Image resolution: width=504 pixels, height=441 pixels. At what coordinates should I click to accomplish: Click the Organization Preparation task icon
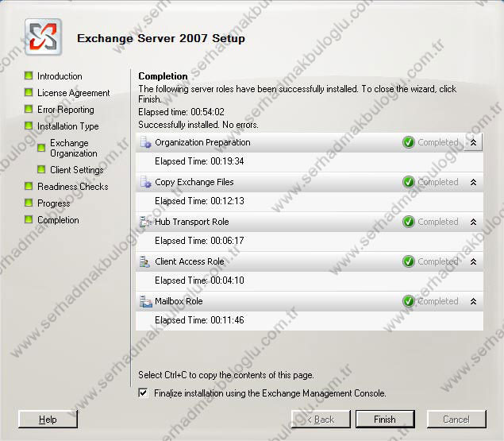145,142
